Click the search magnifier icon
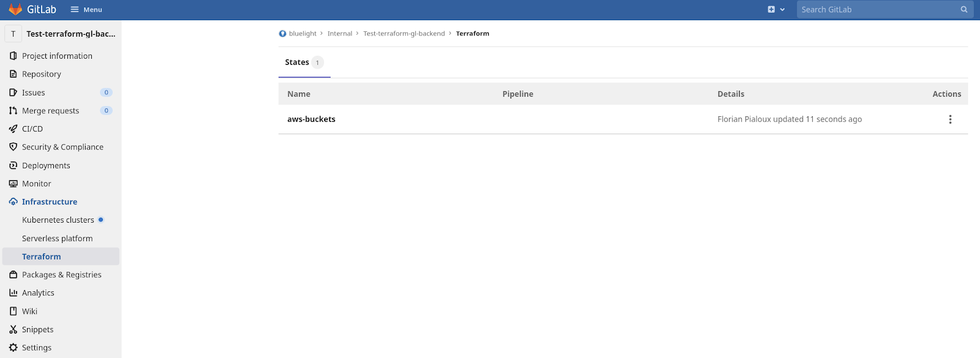The image size is (980, 358). 964,10
